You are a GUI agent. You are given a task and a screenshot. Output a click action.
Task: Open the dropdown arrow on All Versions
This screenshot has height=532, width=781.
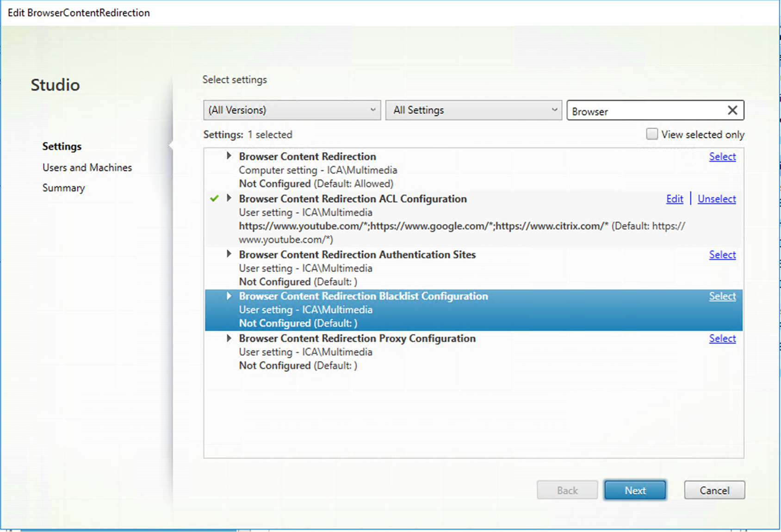click(x=373, y=110)
